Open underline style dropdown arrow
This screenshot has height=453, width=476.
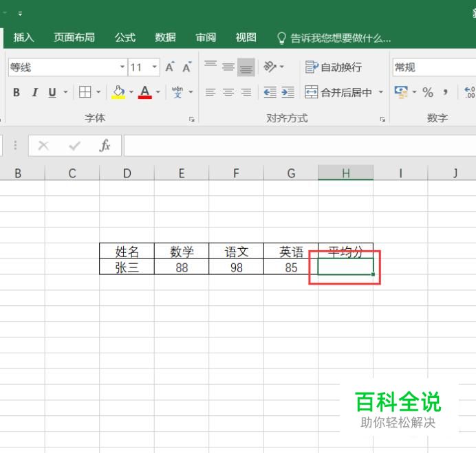click(x=65, y=91)
